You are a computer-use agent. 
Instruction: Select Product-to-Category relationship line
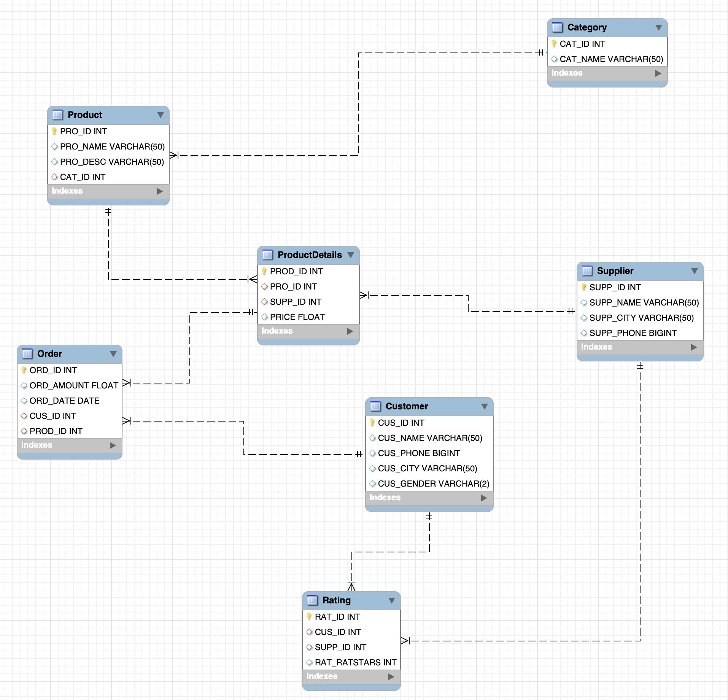pyautogui.click(x=359, y=103)
